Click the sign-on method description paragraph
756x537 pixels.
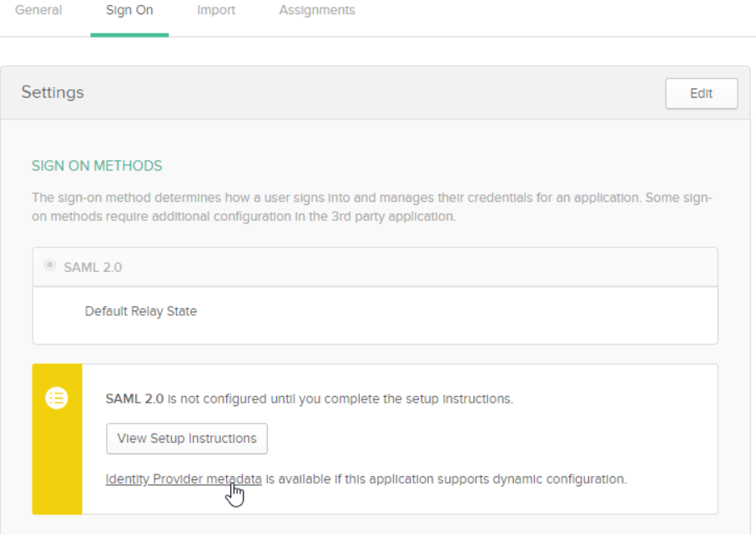[x=371, y=207]
